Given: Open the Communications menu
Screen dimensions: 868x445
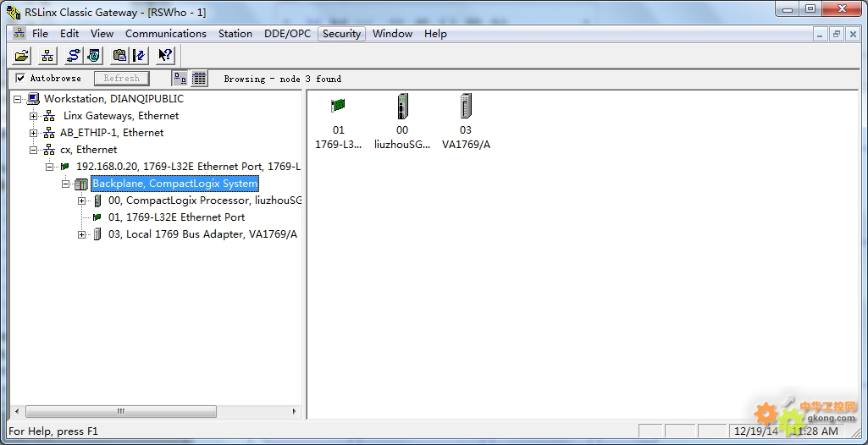Looking at the screenshot, I should click(x=165, y=34).
